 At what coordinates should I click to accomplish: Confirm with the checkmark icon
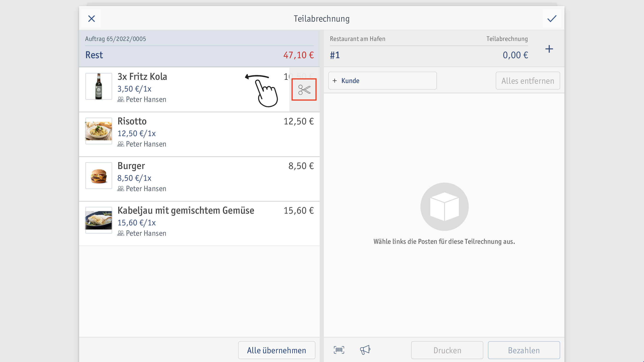(x=552, y=18)
